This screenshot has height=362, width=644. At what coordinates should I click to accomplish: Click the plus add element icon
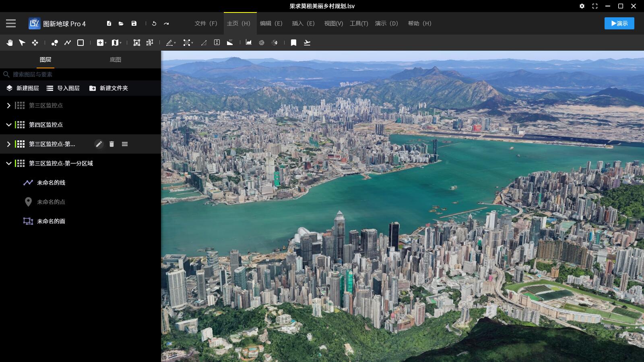click(100, 43)
